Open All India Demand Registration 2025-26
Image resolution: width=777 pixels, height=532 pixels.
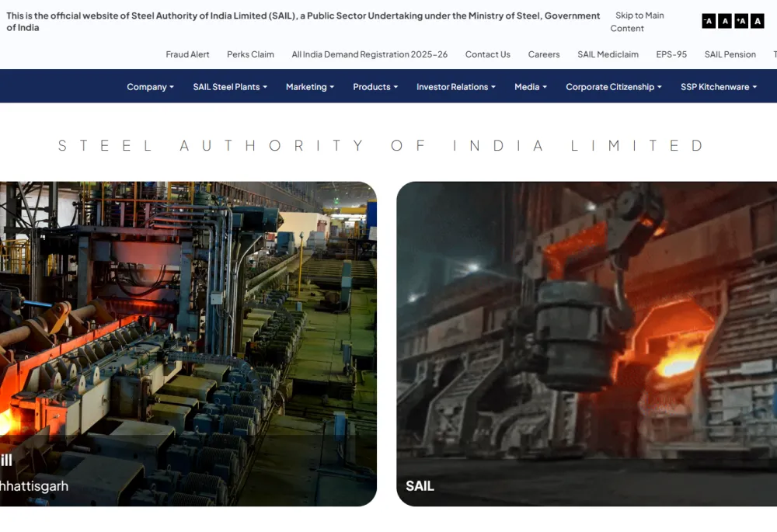click(x=369, y=54)
